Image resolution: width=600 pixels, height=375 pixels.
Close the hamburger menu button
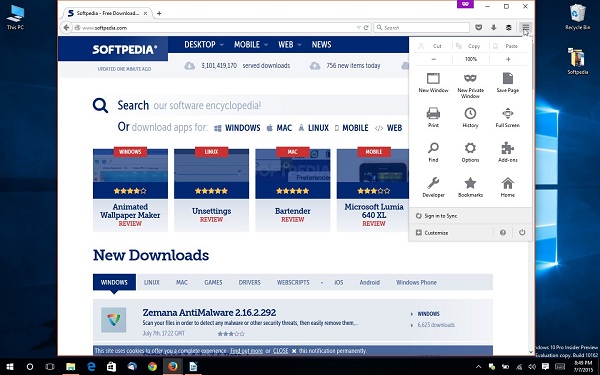click(x=526, y=28)
